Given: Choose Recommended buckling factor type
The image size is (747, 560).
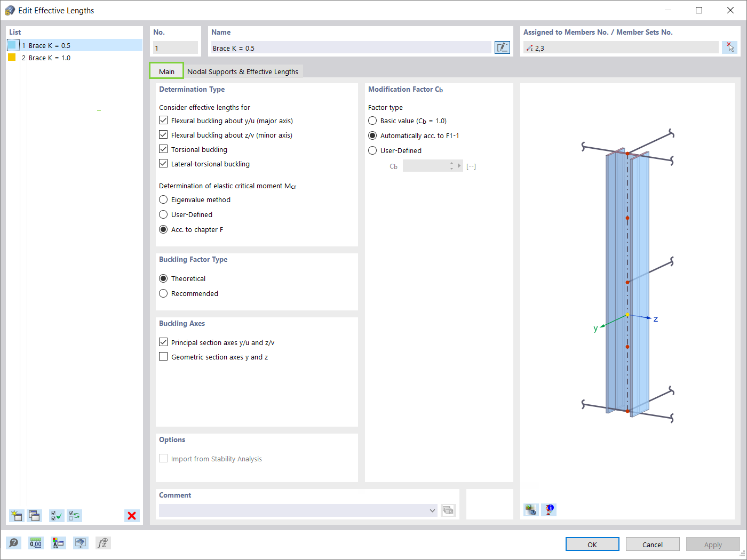Looking at the screenshot, I should (x=163, y=293).
